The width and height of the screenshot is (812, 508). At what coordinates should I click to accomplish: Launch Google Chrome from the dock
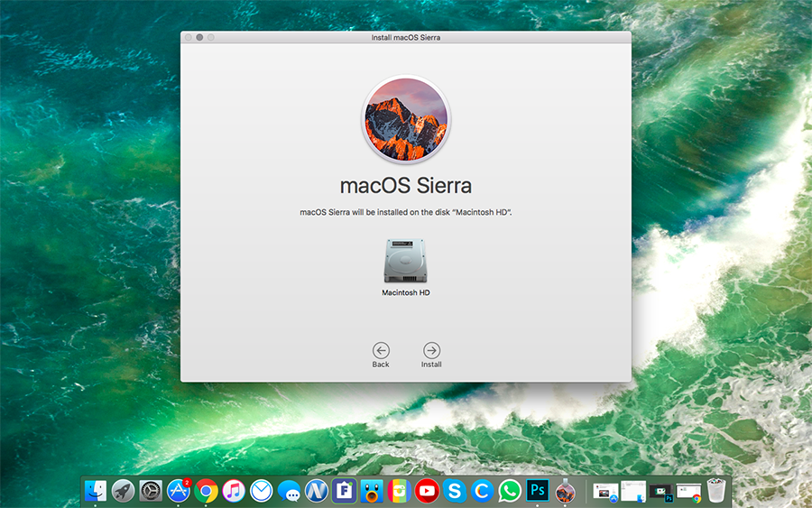pos(206,491)
